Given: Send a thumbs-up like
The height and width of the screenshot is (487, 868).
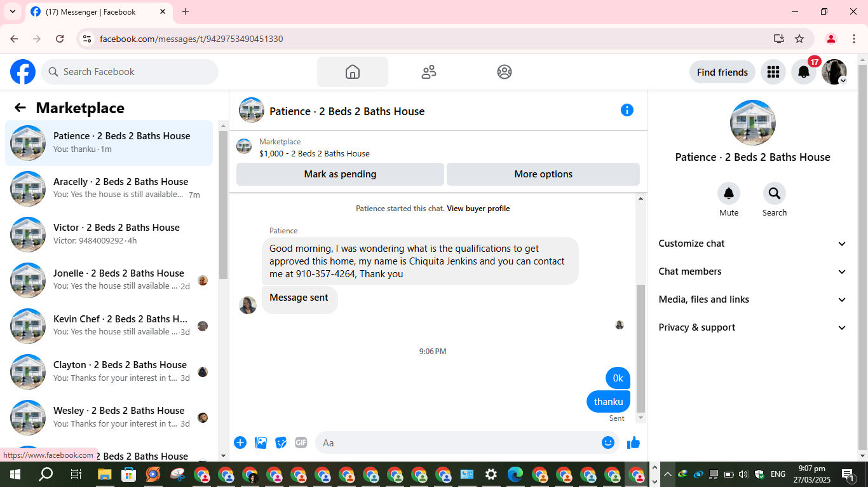Looking at the screenshot, I should pyautogui.click(x=634, y=442).
